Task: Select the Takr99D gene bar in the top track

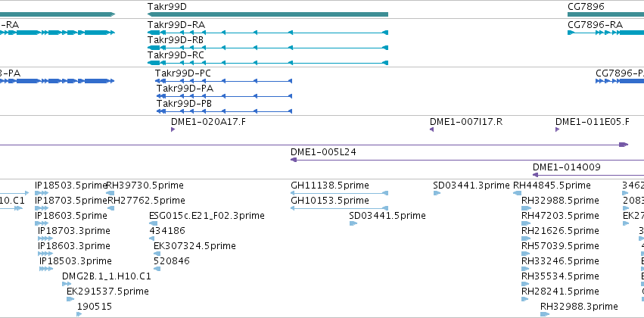Action: click(x=268, y=14)
